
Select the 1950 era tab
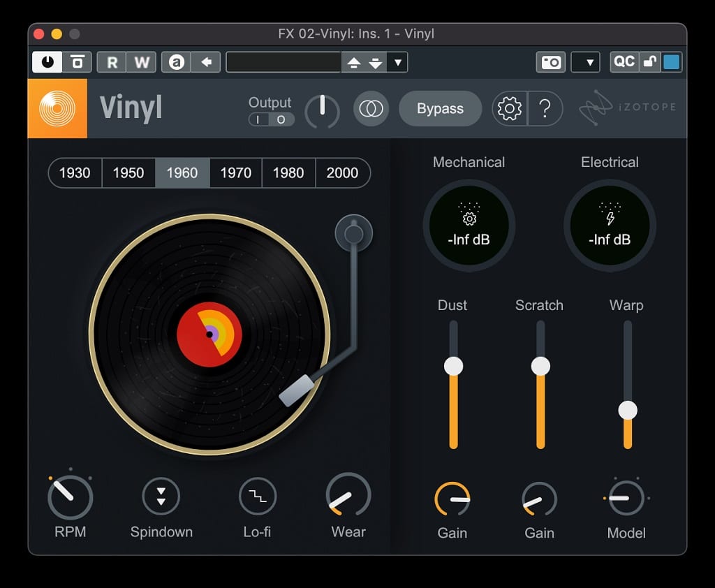click(128, 173)
